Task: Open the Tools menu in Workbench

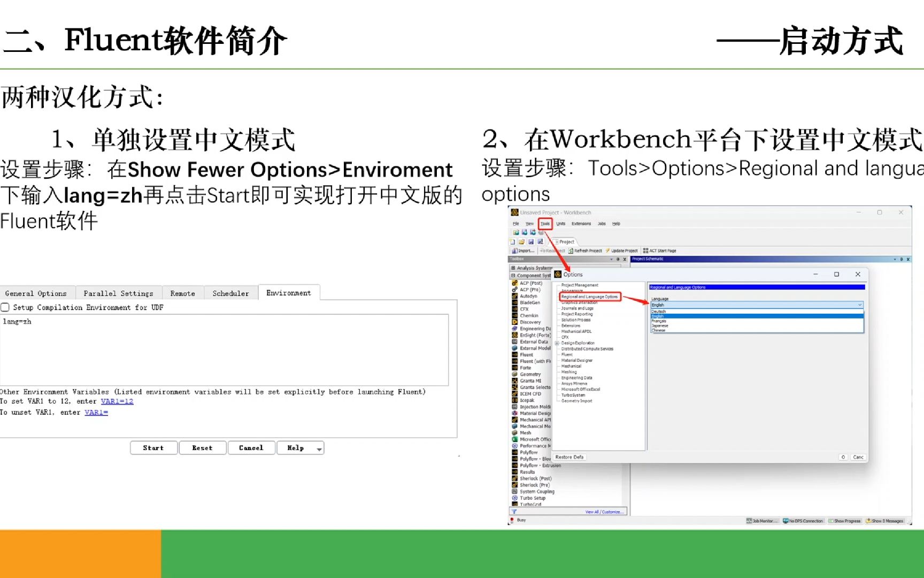Action: click(545, 224)
